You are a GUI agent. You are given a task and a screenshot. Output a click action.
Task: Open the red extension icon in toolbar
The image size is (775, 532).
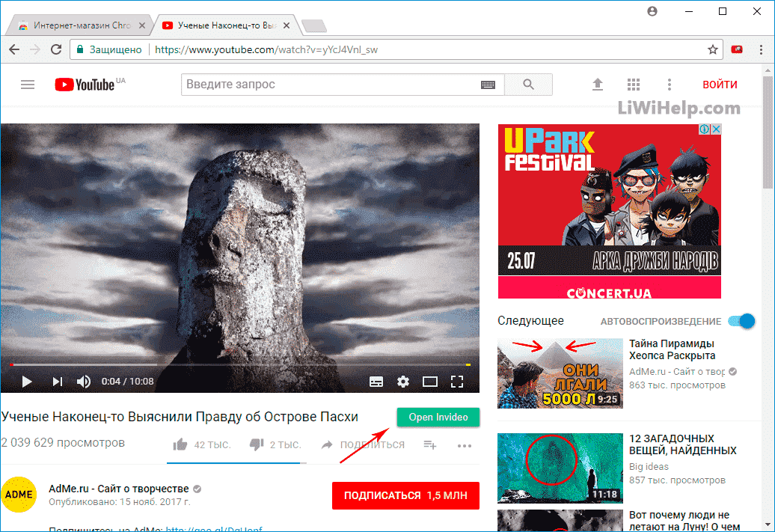737,49
